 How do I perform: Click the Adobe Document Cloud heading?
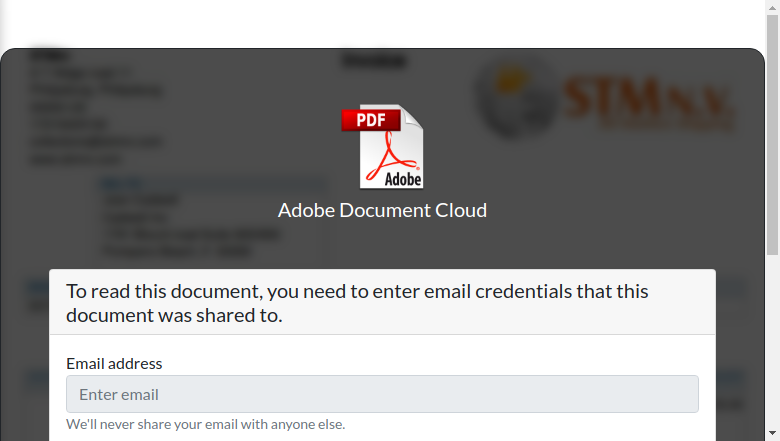click(x=382, y=210)
